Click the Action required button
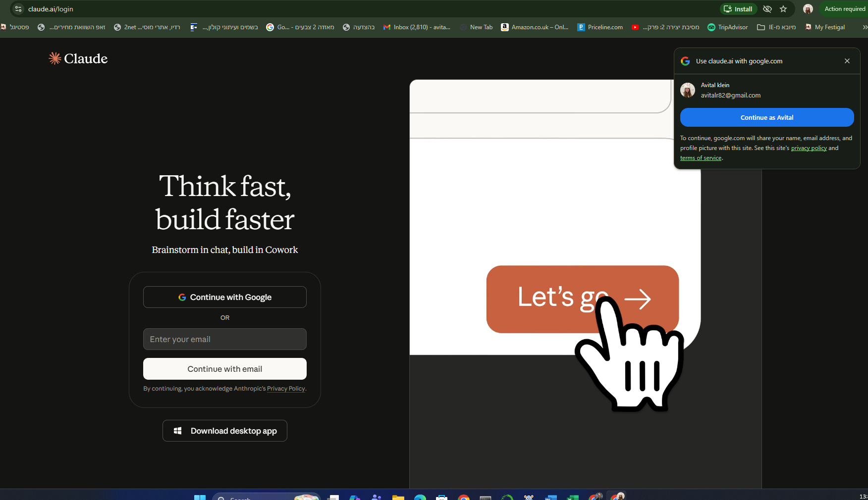Screen dimensions: 868x500 [844, 9]
